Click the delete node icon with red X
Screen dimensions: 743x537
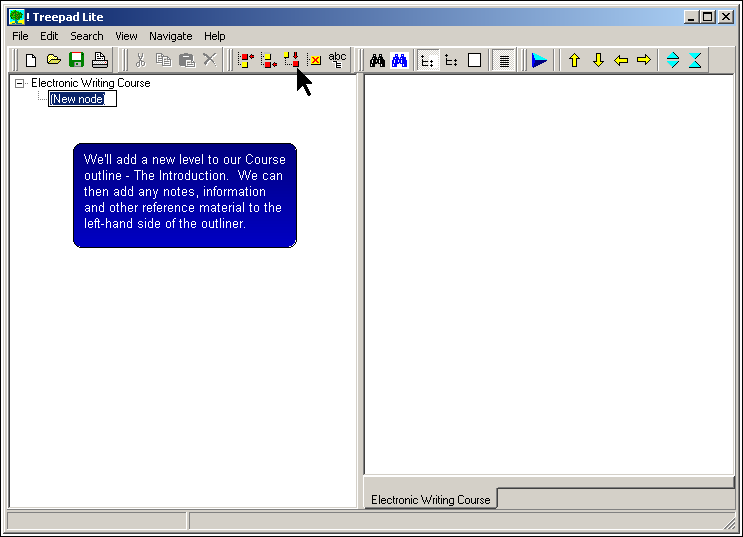(x=314, y=60)
